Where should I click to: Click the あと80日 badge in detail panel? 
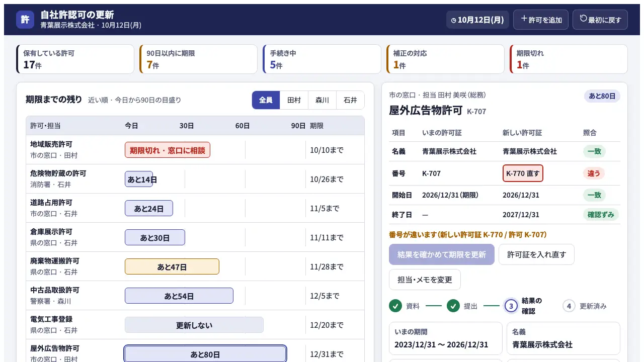pyautogui.click(x=602, y=96)
